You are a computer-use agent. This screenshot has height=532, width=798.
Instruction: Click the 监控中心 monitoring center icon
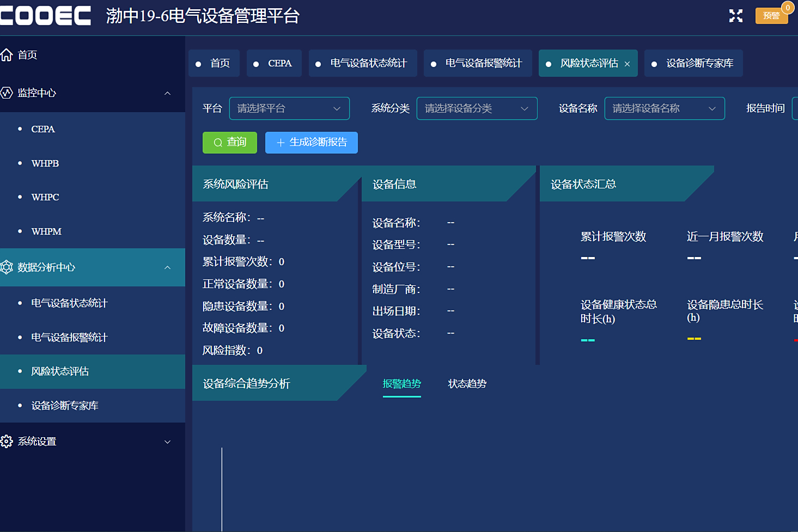pyautogui.click(x=6, y=93)
